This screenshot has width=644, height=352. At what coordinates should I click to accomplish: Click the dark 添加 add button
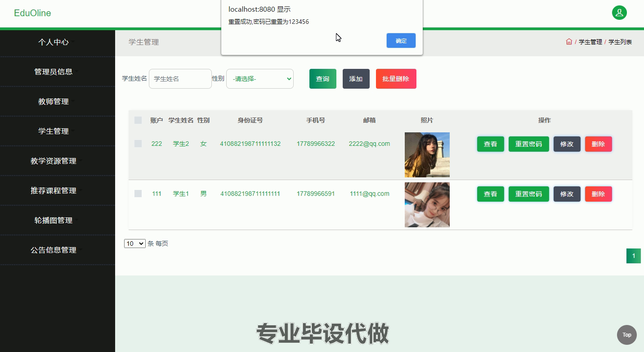[356, 79]
